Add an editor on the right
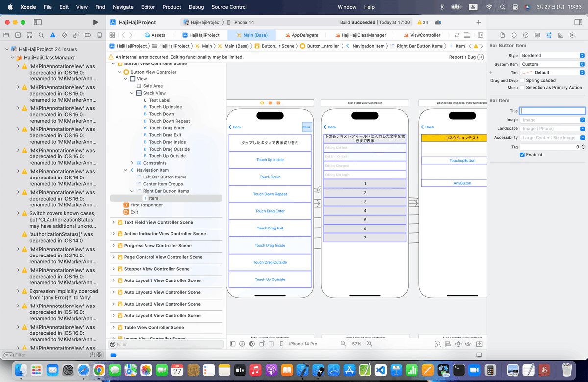588x382 pixels. click(481, 35)
